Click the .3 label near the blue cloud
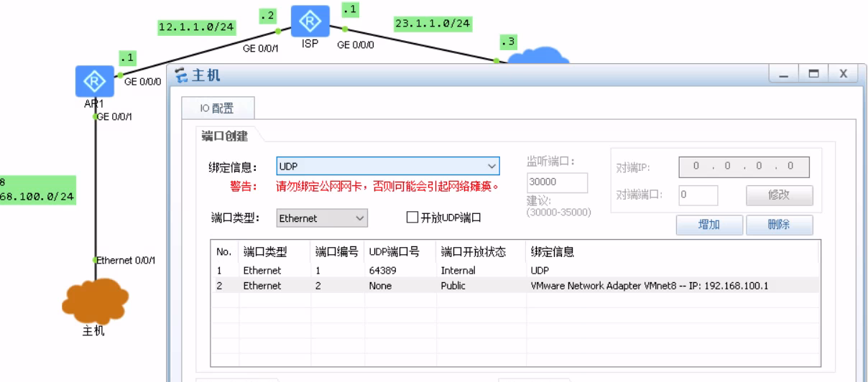Image resolution: width=868 pixels, height=382 pixels. point(508,42)
